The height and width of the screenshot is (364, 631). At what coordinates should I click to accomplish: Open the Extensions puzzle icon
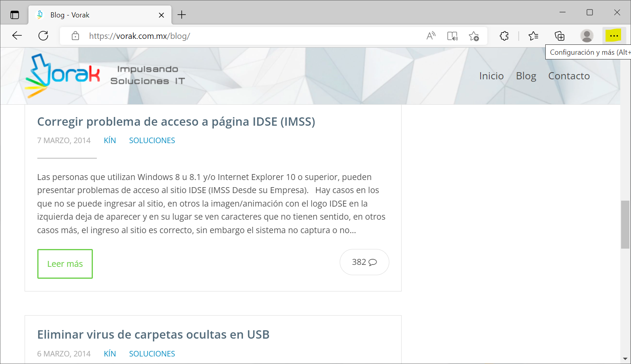(504, 36)
